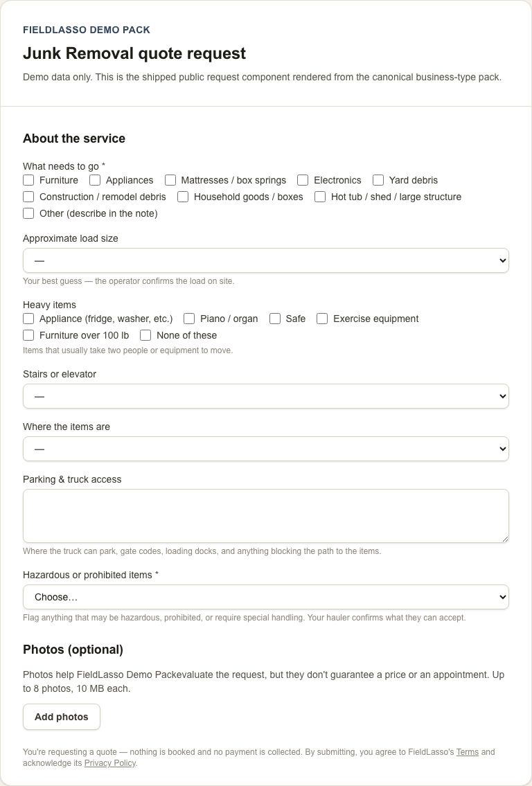Check the Furniture checkbox

(x=28, y=180)
